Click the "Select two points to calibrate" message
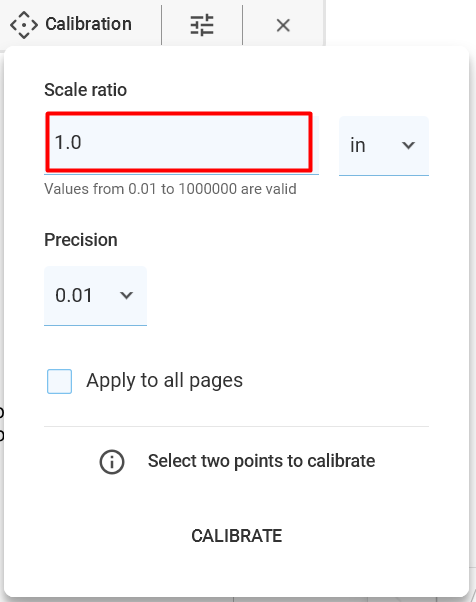Screen dimensions: 476x602 click(x=261, y=461)
